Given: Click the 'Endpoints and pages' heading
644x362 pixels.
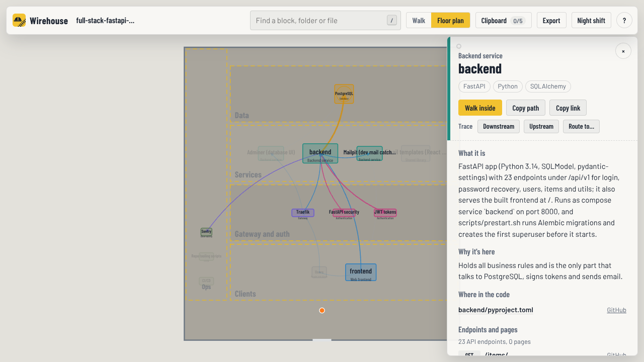Looking at the screenshot, I should pos(488,330).
